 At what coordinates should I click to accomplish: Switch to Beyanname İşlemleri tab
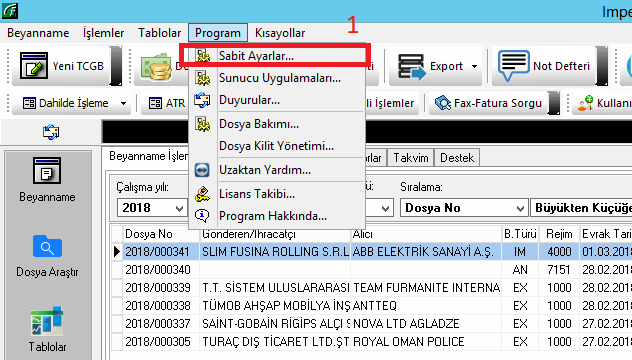(148, 156)
